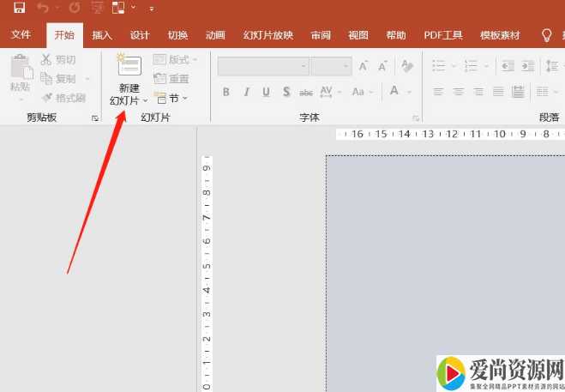Open the 字体 dialog launcher
Viewport: 565px width, 392px height.
click(x=416, y=118)
